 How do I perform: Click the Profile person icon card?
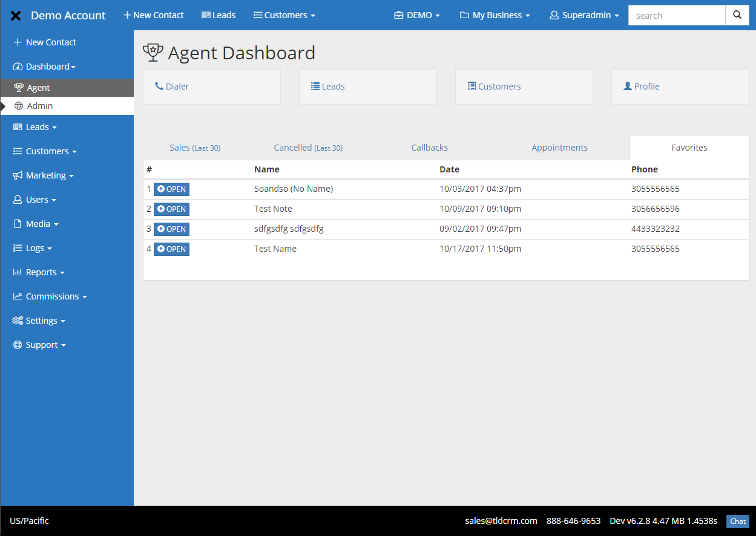pyautogui.click(x=628, y=86)
